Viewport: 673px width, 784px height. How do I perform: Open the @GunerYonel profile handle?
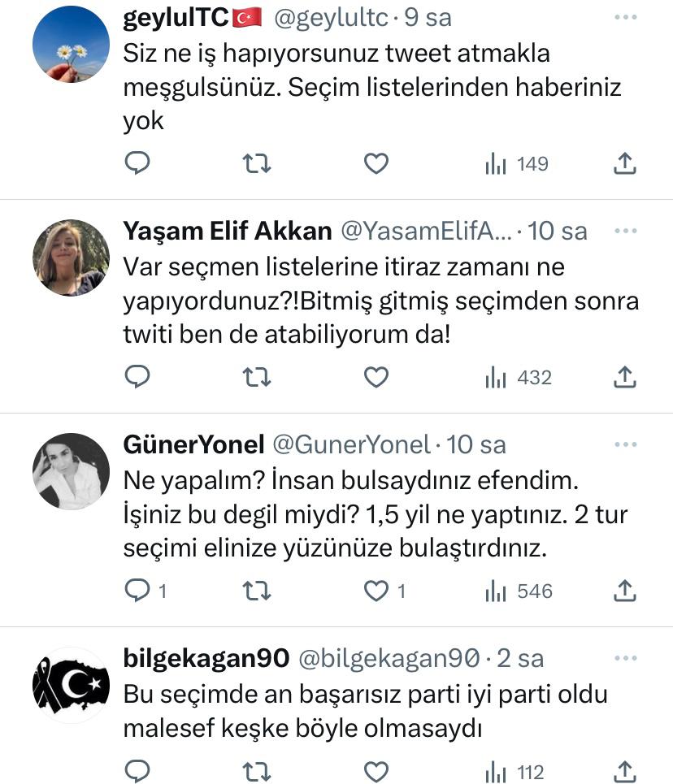tap(350, 444)
